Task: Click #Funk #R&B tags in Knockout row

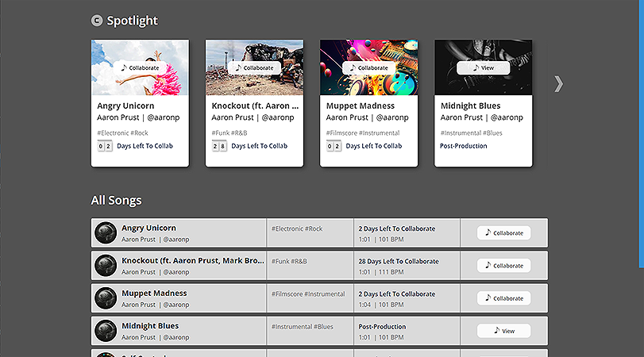Action: pyautogui.click(x=289, y=261)
